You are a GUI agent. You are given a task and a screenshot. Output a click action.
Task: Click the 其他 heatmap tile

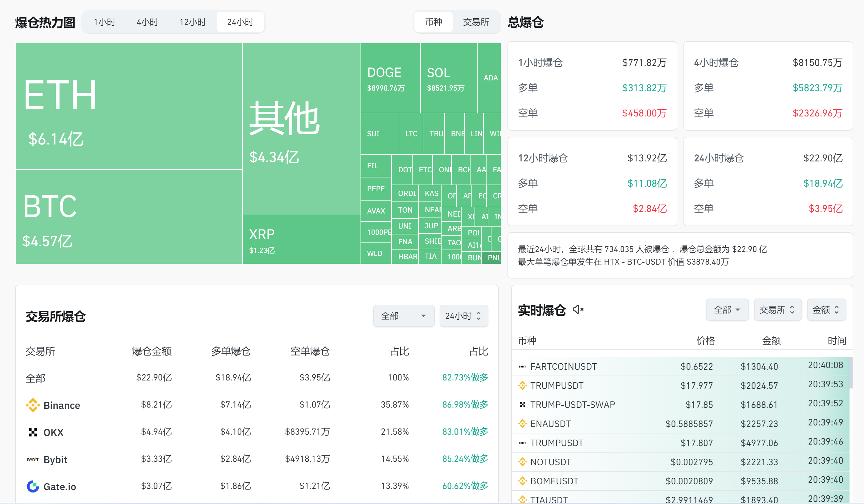point(301,129)
